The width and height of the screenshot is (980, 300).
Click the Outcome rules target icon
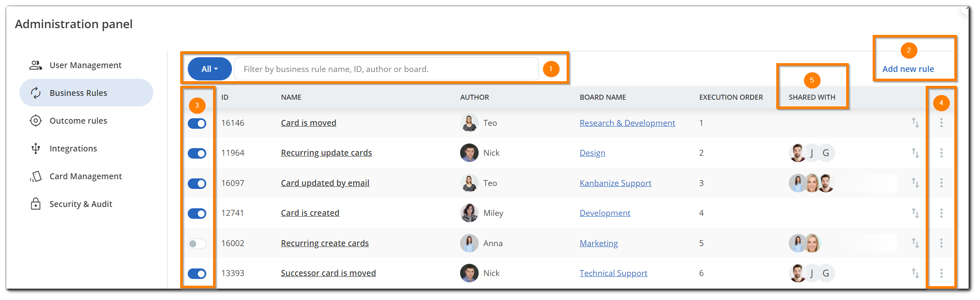pyautogui.click(x=35, y=121)
